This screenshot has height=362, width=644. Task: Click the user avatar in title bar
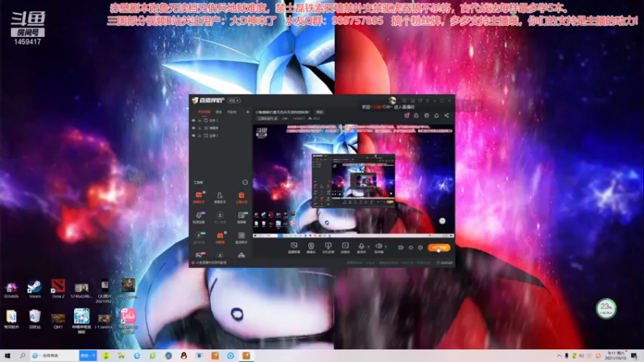[392, 100]
